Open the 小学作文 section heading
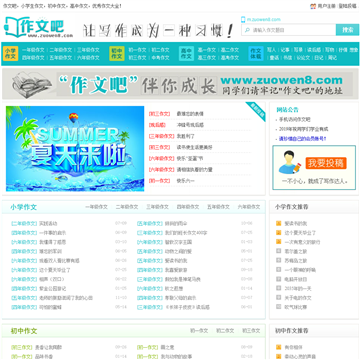The height and width of the screenshot is (360, 360). pos(23,207)
